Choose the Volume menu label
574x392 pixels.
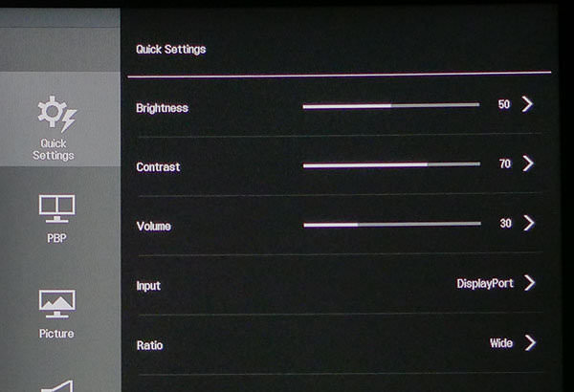(155, 227)
